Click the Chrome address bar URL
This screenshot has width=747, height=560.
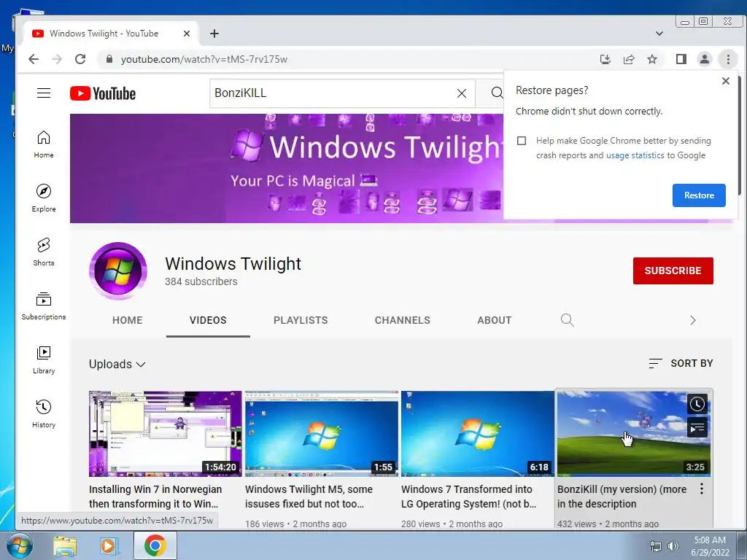pos(204,59)
